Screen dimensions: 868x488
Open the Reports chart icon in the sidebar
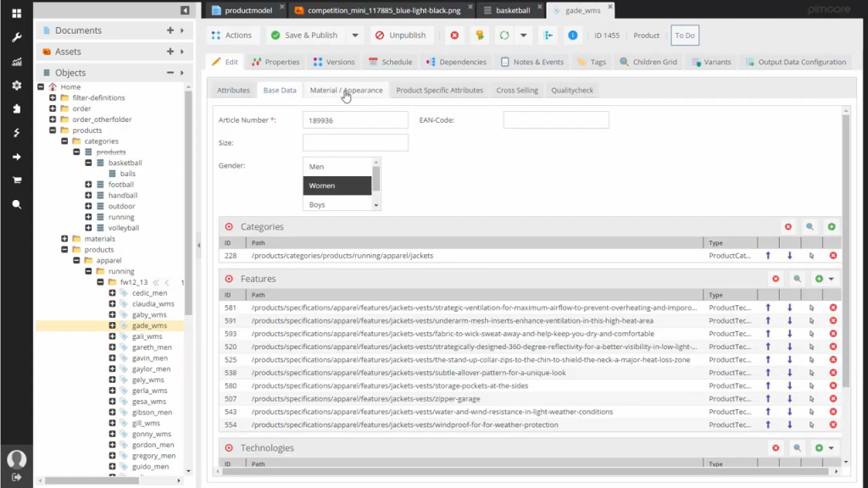(16, 62)
